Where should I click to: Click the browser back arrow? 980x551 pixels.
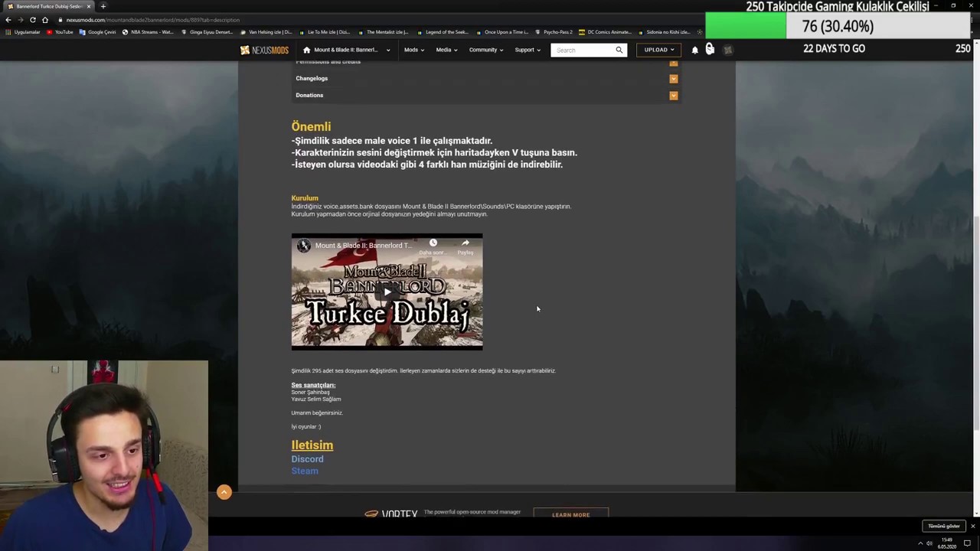(x=8, y=20)
